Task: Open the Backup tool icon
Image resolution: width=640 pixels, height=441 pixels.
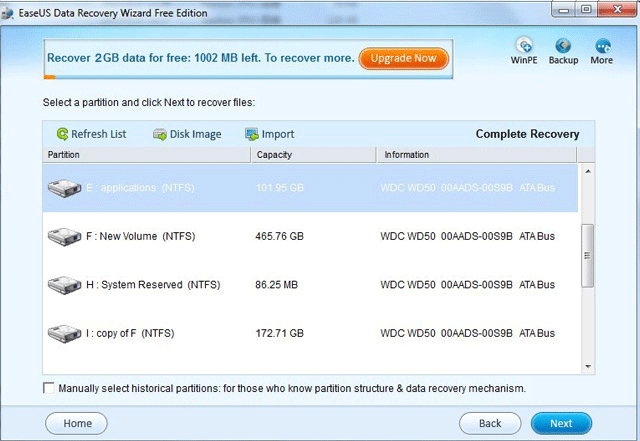Action: pyautogui.click(x=563, y=46)
